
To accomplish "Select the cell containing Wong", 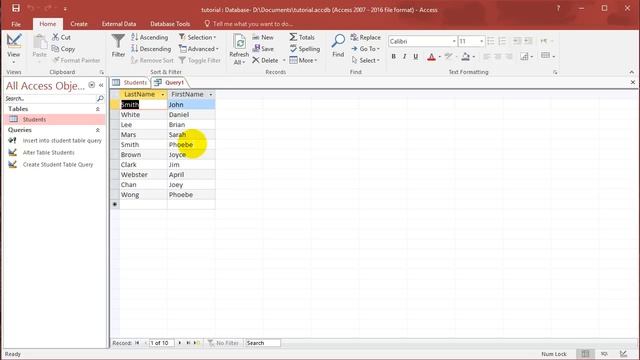I will coord(143,195).
